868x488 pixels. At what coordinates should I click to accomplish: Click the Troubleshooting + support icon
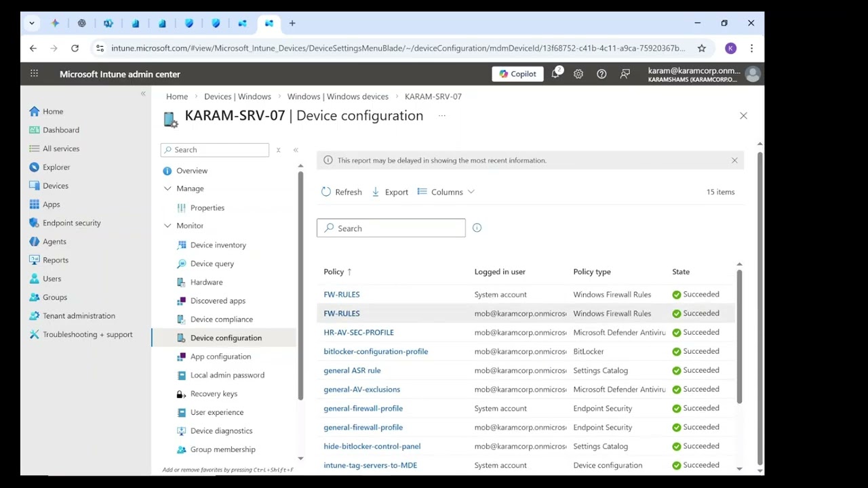[34, 334]
